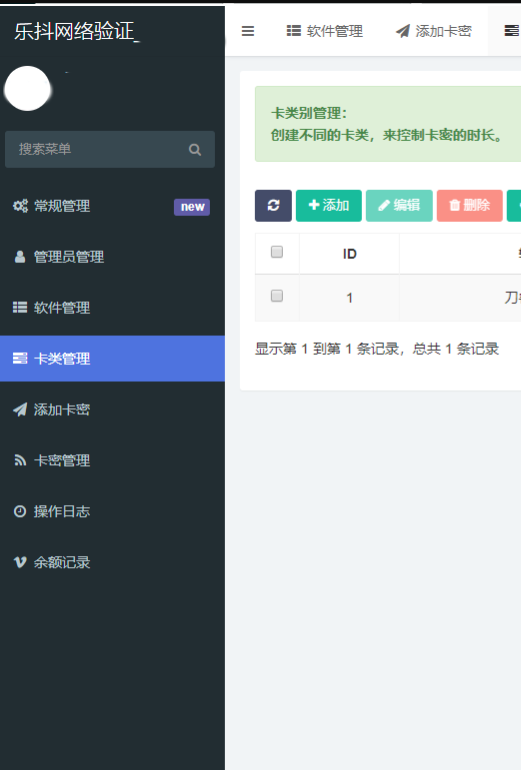Click the 乐抖网络验证 site title
This screenshot has height=770, width=521.
pyautogui.click(x=74, y=31)
